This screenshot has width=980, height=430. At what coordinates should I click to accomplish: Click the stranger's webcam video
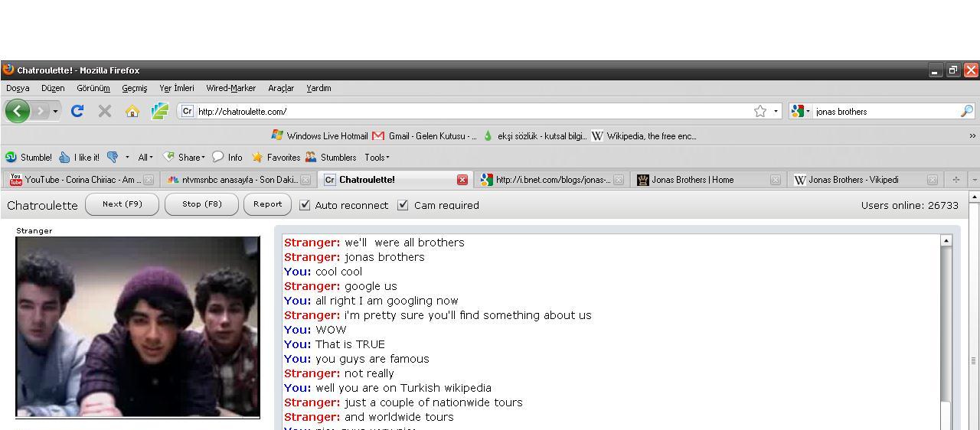click(138, 327)
